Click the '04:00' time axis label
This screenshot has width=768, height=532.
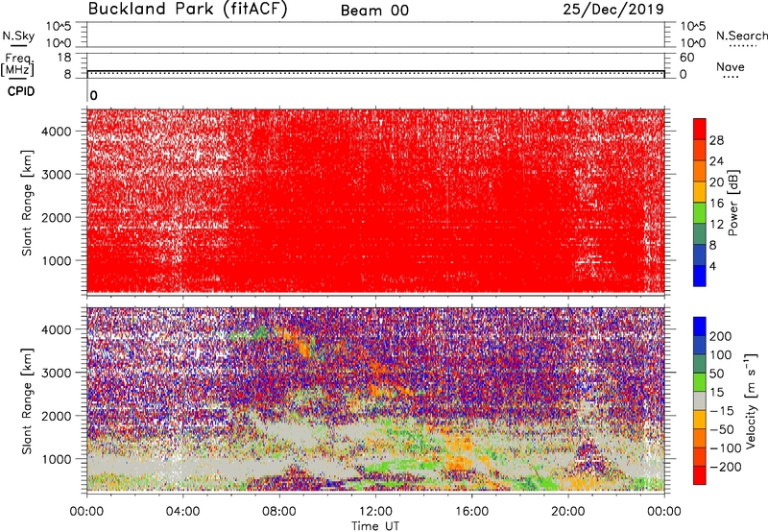(x=182, y=512)
